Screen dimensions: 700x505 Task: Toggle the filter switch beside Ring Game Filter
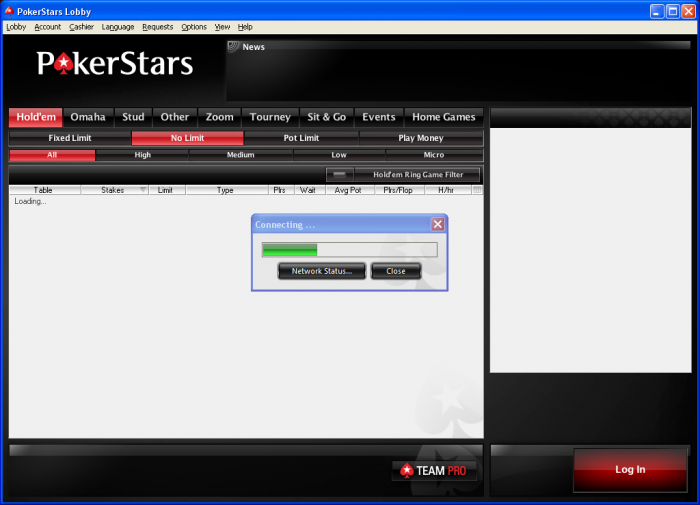(x=339, y=175)
